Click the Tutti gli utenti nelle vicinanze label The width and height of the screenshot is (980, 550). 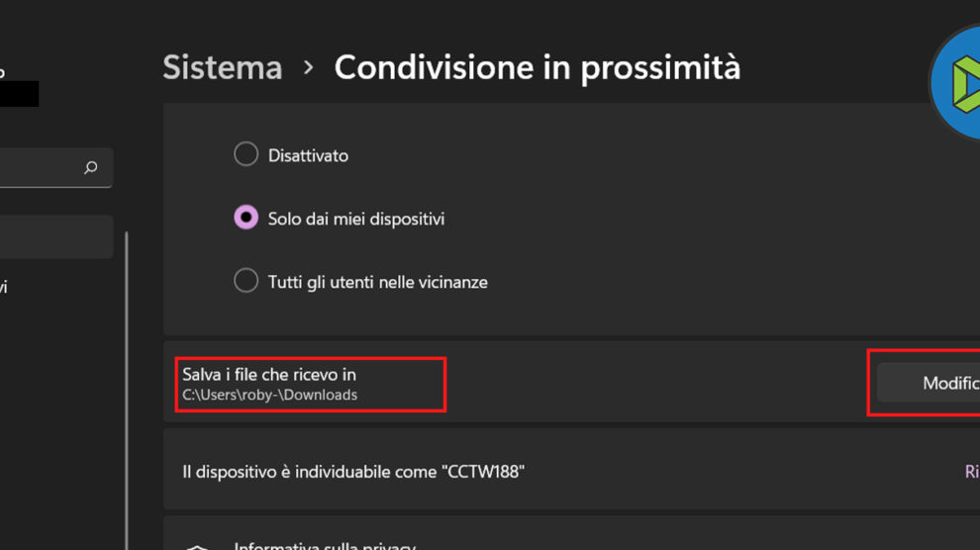click(377, 282)
